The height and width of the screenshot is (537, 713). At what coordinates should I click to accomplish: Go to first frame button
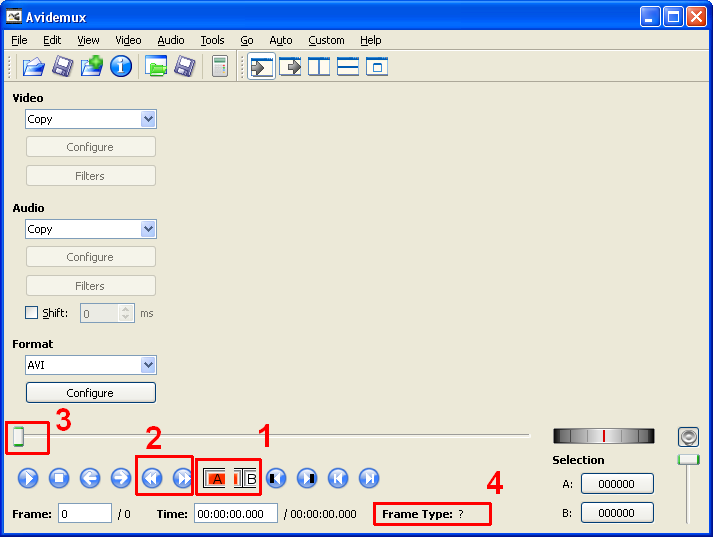(338, 478)
